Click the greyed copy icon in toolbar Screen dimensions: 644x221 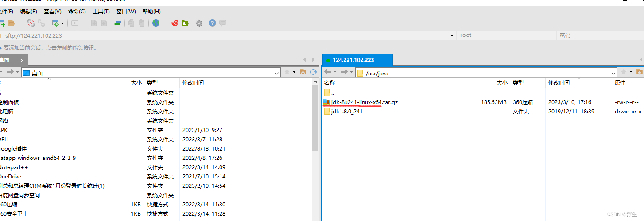pos(132,23)
